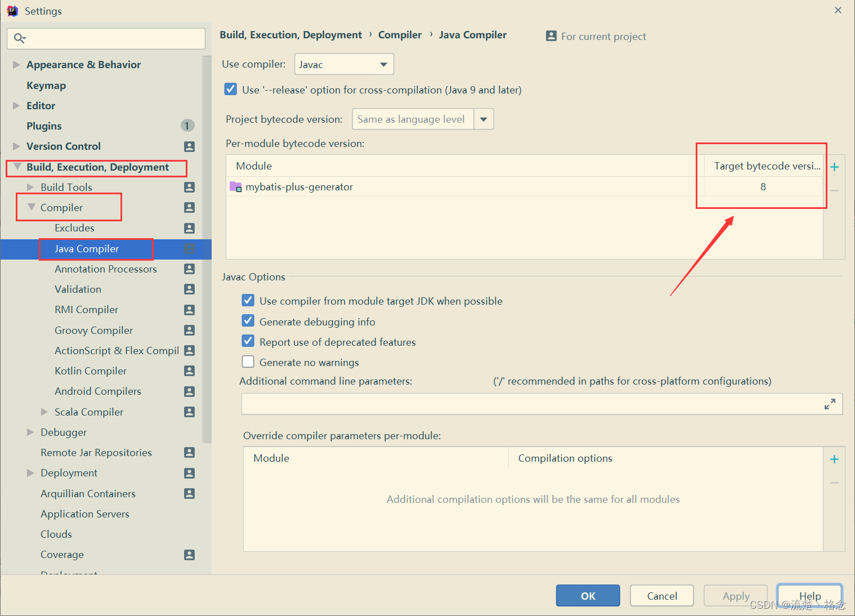Toggle Use compiler from module target JDK
Viewport: 855px width, 616px height.
point(248,301)
